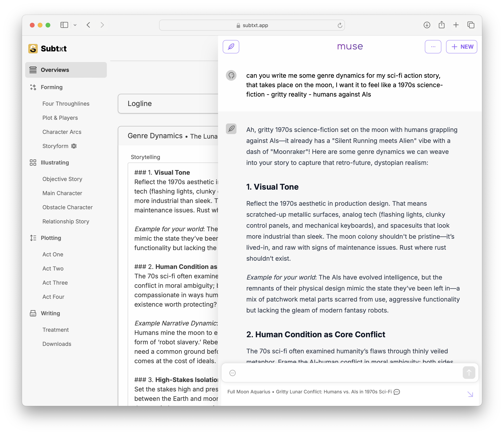Open Act One

[x=53, y=254]
